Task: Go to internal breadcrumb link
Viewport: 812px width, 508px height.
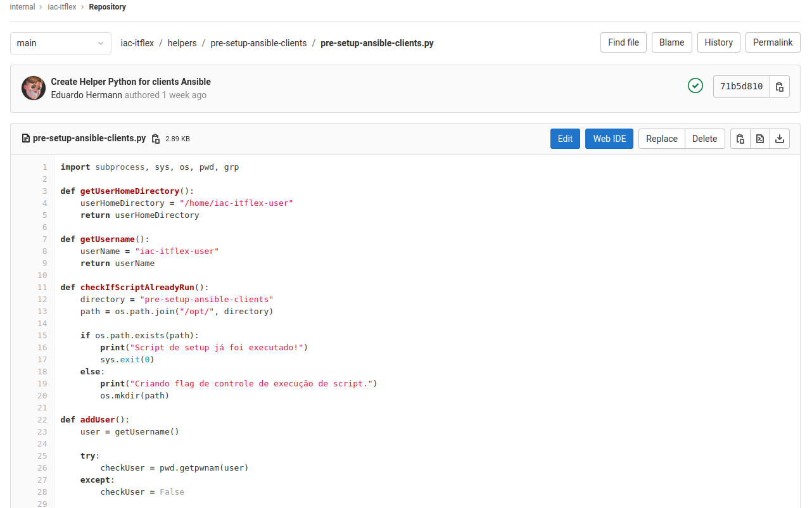Action: [23, 7]
